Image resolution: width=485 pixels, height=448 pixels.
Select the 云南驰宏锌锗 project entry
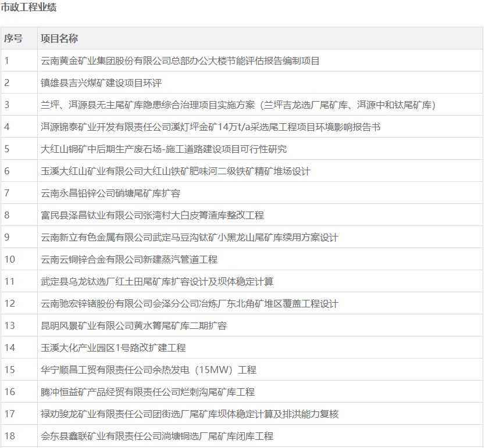coord(189,303)
